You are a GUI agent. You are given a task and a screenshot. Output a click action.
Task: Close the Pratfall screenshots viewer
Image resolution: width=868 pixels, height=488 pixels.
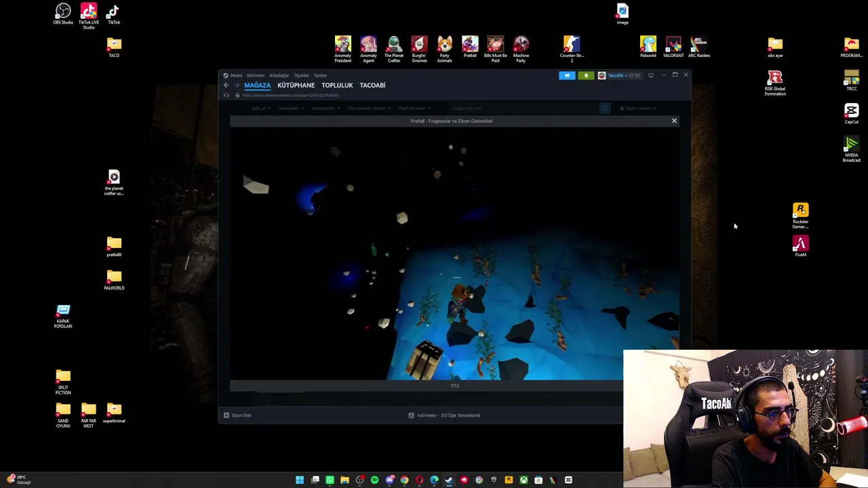point(674,121)
